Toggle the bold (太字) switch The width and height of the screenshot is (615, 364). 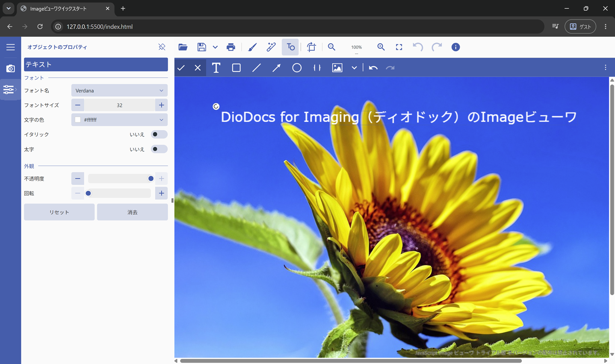[x=159, y=149]
